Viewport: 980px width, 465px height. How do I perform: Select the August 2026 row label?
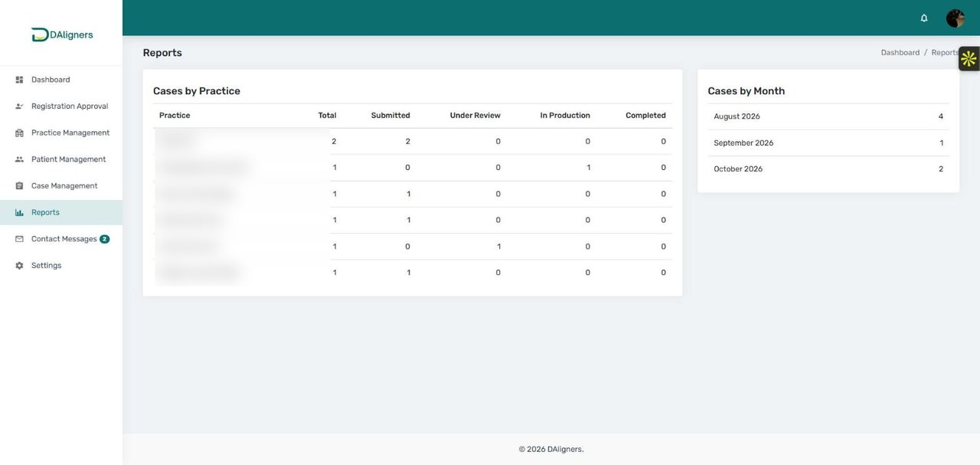[737, 116]
